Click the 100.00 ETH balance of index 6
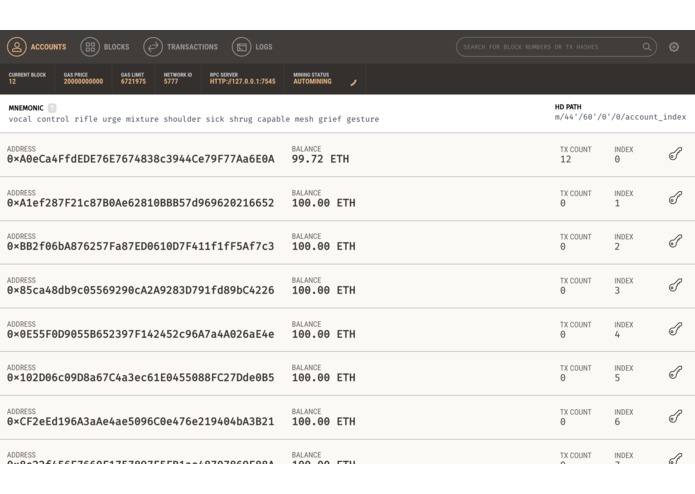This screenshot has width=695, height=494. 323,421
